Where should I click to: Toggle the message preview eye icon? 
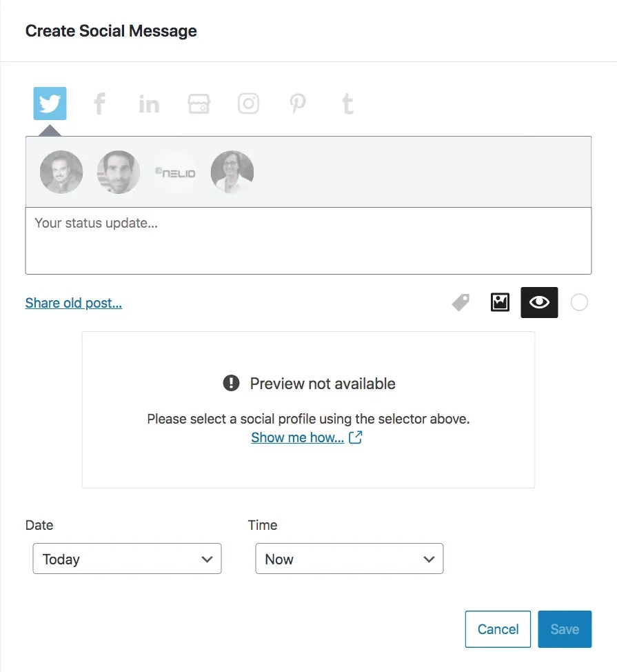539,302
